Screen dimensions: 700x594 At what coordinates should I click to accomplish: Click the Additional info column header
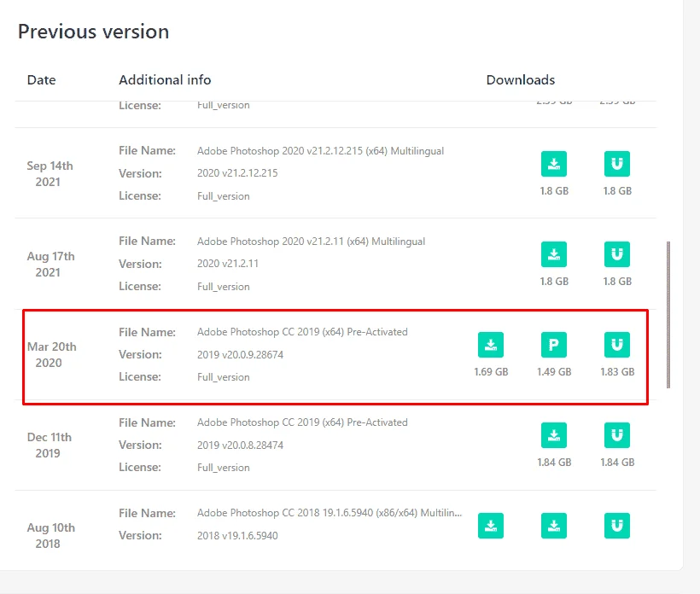click(x=165, y=80)
